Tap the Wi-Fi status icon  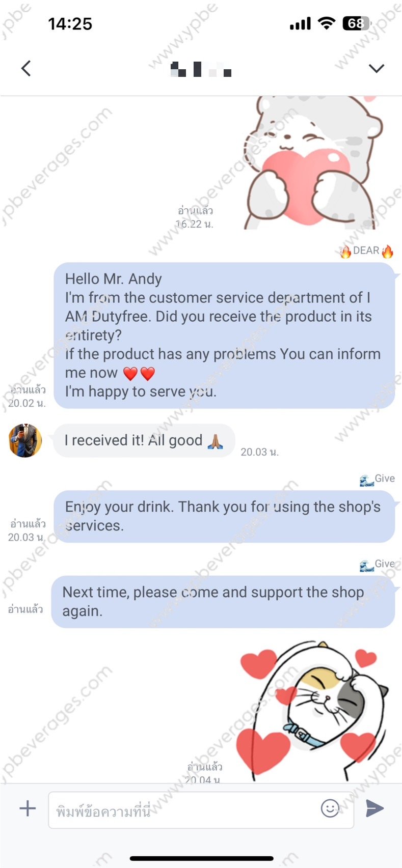click(326, 23)
